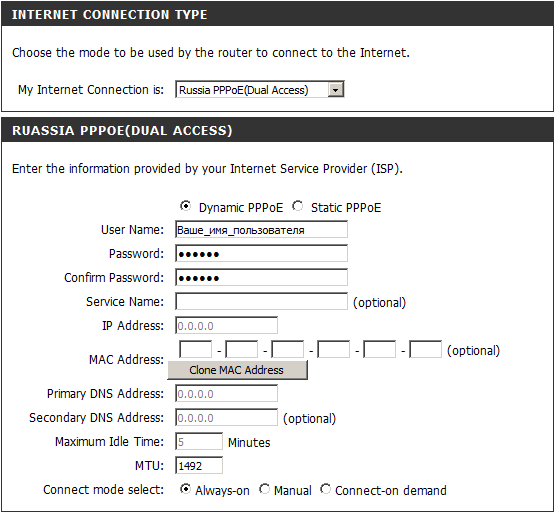This screenshot has width=556, height=514.
Task: Select the Always-on connect mode
Action: coord(185,489)
